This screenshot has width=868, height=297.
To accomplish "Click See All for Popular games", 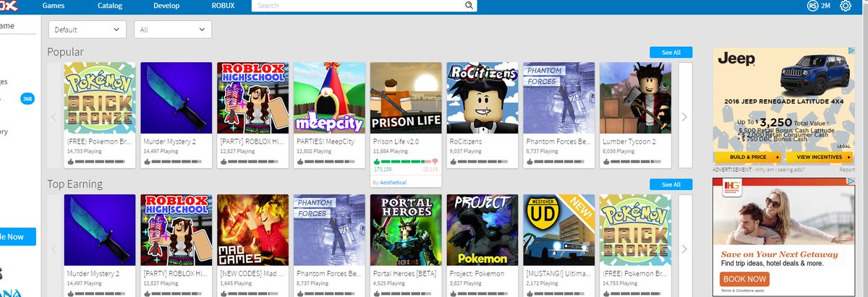I will [x=671, y=52].
